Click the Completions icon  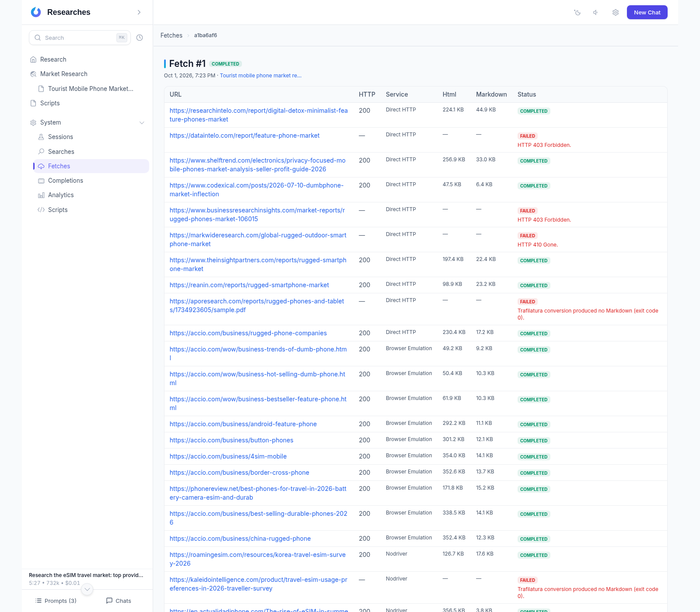click(41, 181)
